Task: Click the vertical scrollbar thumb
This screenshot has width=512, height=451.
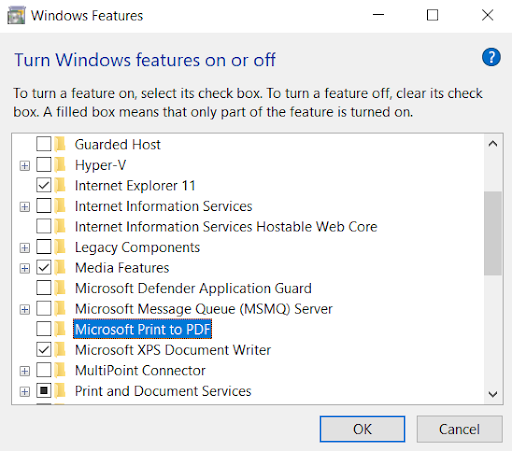Action: coord(493,233)
